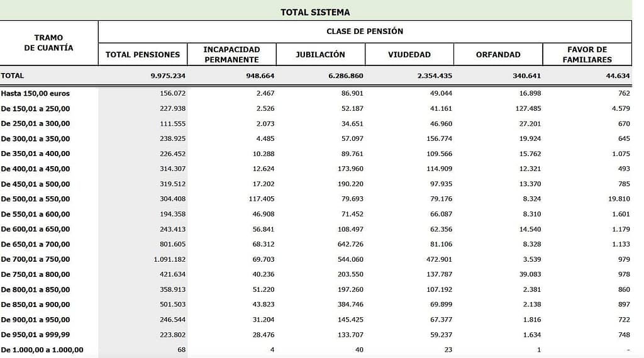The image size is (644, 358).
Task: Select the ORFANDAD column header
Action: [497, 55]
